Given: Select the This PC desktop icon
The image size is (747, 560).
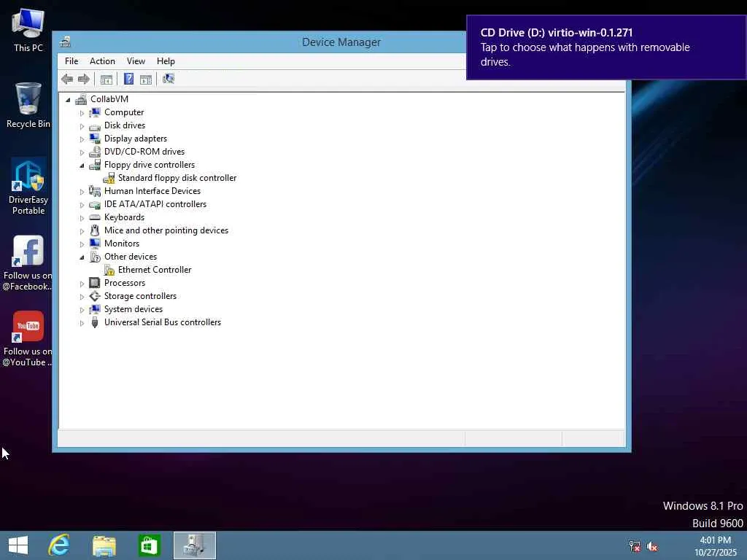Looking at the screenshot, I should pyautogui.click(x=28, y=29).
